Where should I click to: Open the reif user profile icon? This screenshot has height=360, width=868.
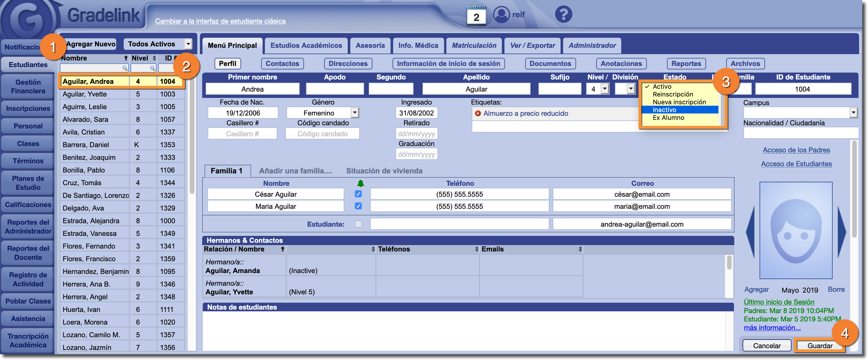coord(501,14)
